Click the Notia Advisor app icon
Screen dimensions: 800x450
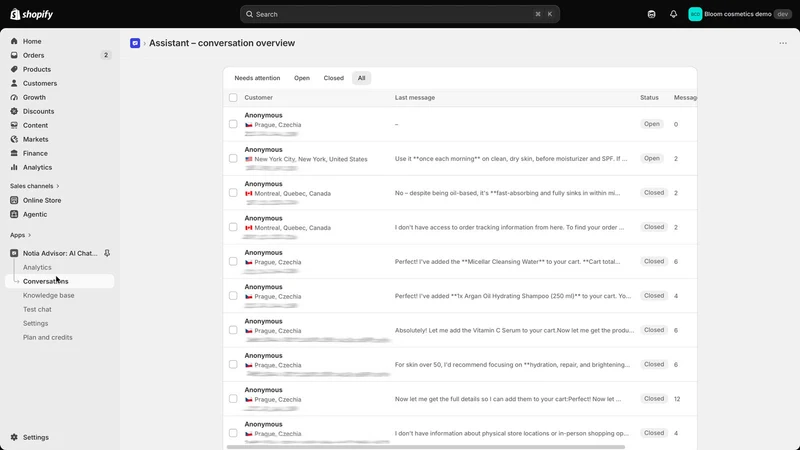[x=14, y=253]
